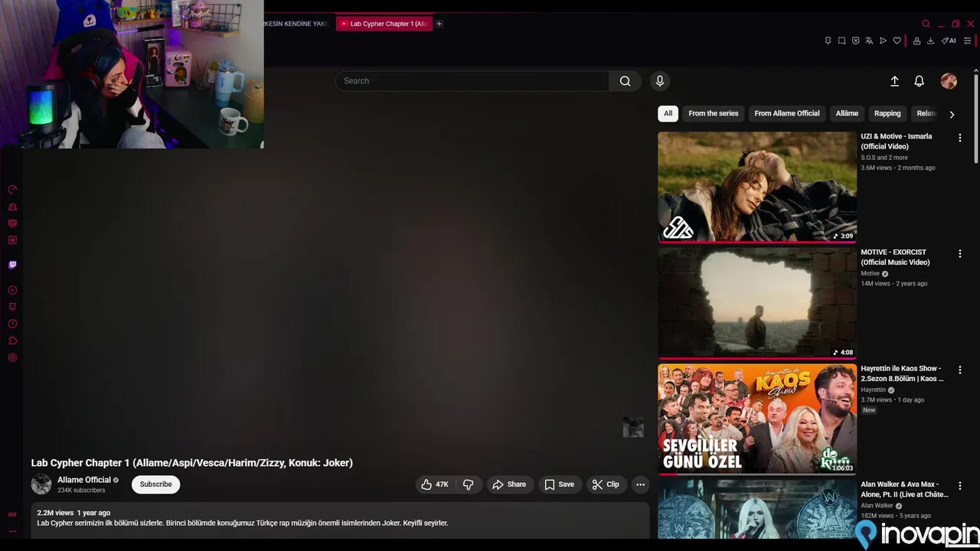980x551 pixels.
Task: Click the send arrow icon in toolbar
Action: [883, 41]
